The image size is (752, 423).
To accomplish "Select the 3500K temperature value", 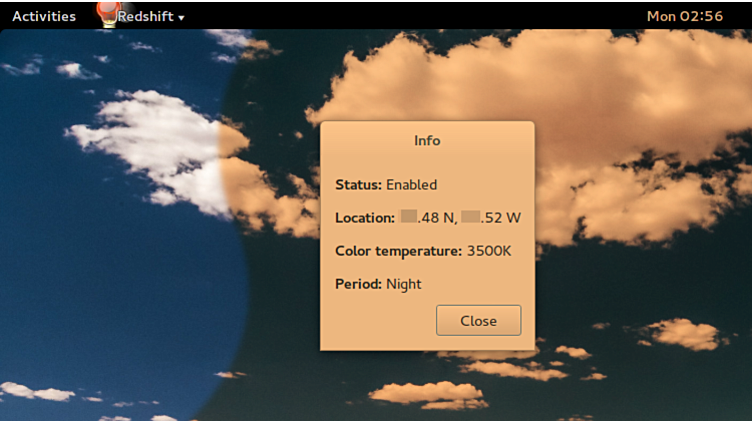I will pyautogui.click(x=489, y=251).
